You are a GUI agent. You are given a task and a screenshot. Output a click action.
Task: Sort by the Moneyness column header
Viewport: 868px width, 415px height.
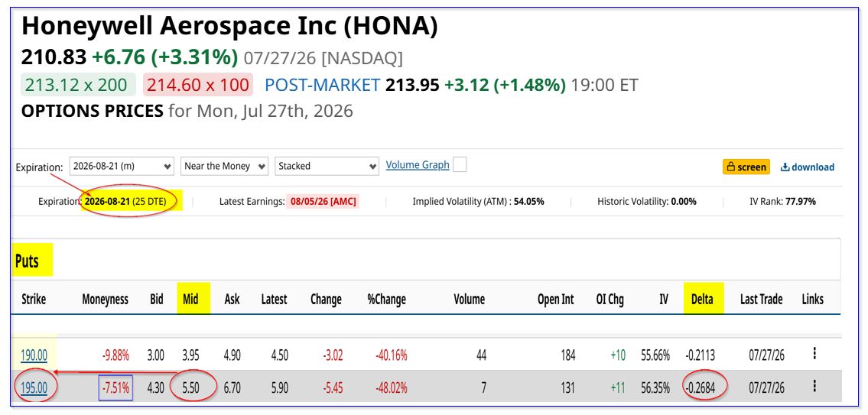coord(106,300)
